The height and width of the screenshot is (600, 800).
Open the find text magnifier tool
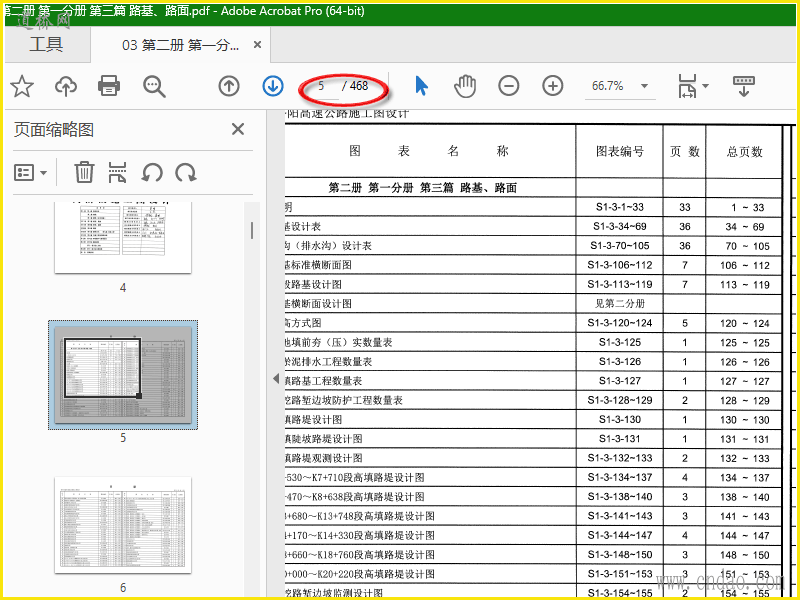(x=154, y=86)
